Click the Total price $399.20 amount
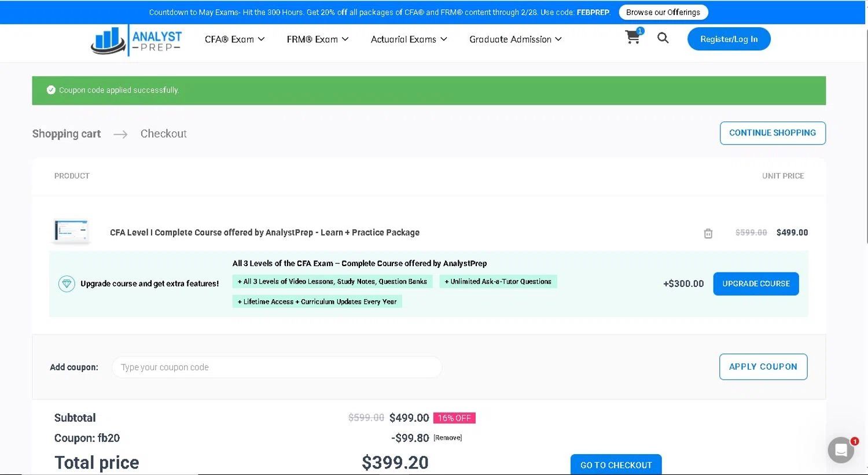868x475 pixels. (x=395, y=462)
